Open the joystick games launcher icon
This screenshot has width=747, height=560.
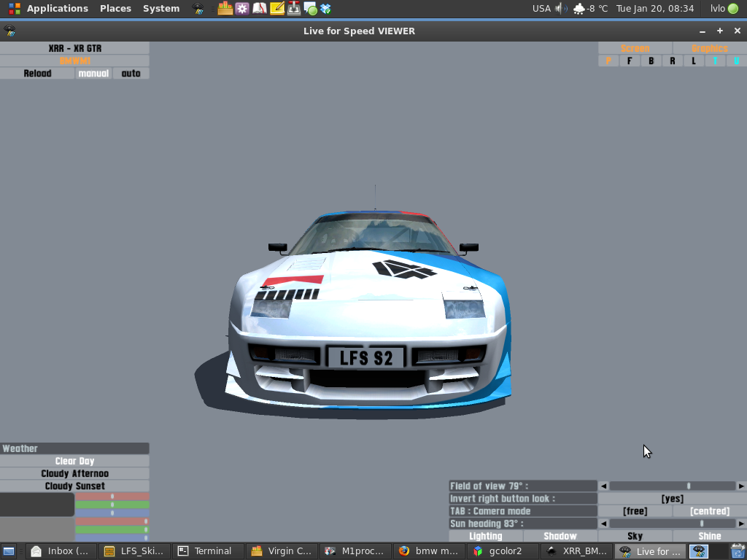pos(294,8)
